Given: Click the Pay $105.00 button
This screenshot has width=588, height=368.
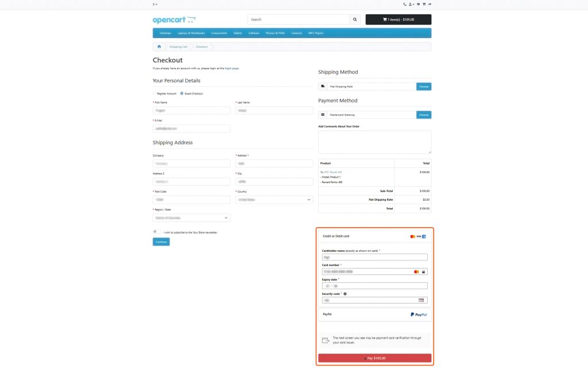Looking at the screenshot, I should 375,358.
